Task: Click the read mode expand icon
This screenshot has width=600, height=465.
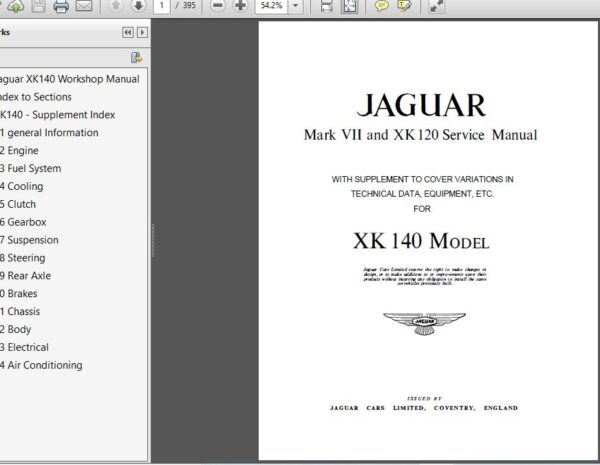Action: pos(436,6)
